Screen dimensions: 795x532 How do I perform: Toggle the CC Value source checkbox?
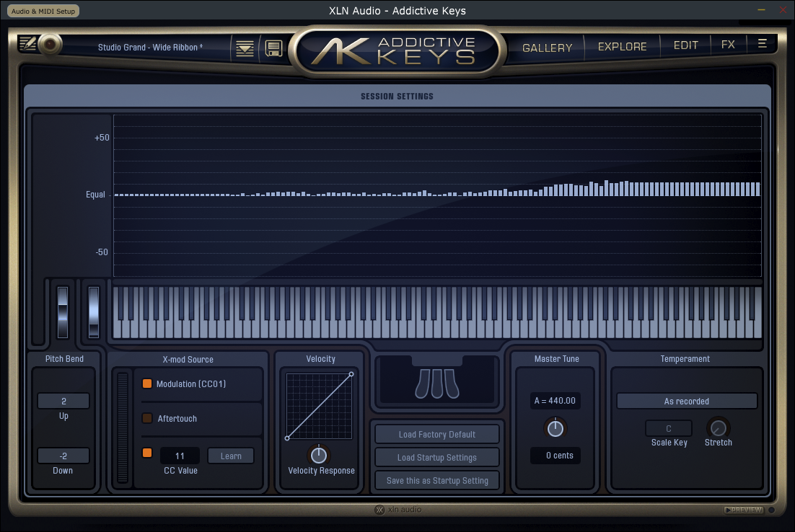point(147,453)
